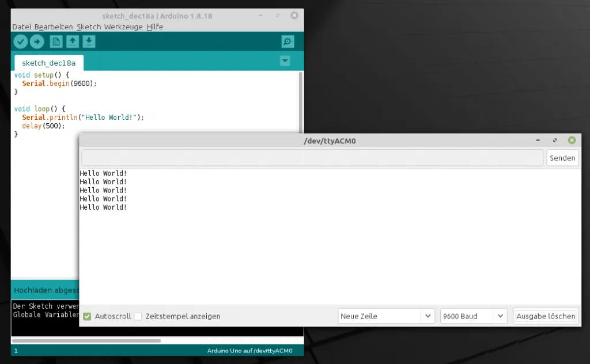Save the sketch with the Save icon
Viewport: 590px width, 364px height.
click(88, 41)
